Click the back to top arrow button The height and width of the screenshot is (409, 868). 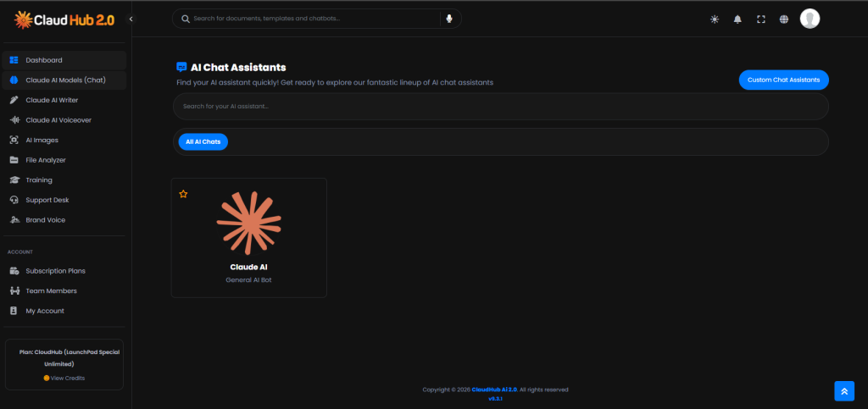844,390
